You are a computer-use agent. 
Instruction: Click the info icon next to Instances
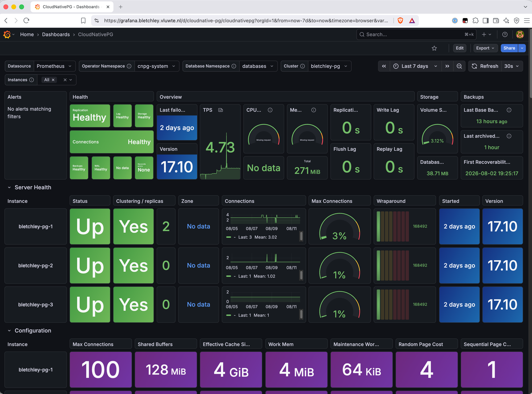[x=31, y=80]
